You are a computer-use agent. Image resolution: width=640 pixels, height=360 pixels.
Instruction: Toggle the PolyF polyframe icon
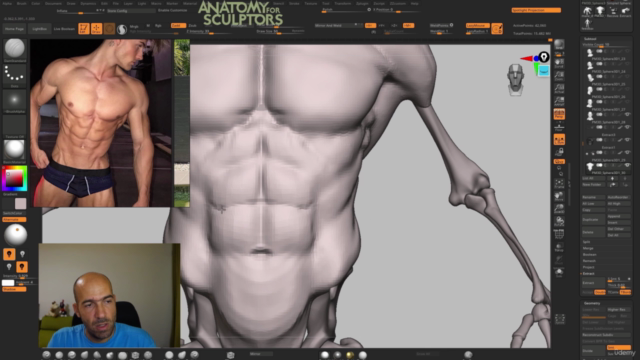coord(559,234)
